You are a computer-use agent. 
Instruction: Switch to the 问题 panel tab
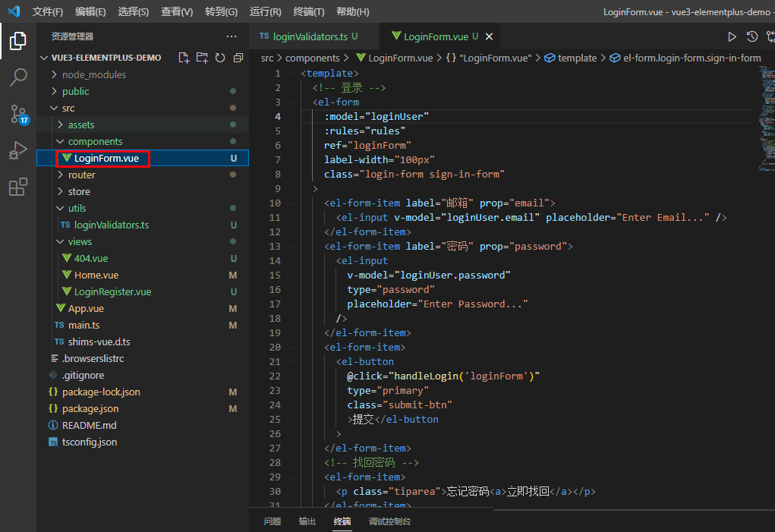click(273, 521)
